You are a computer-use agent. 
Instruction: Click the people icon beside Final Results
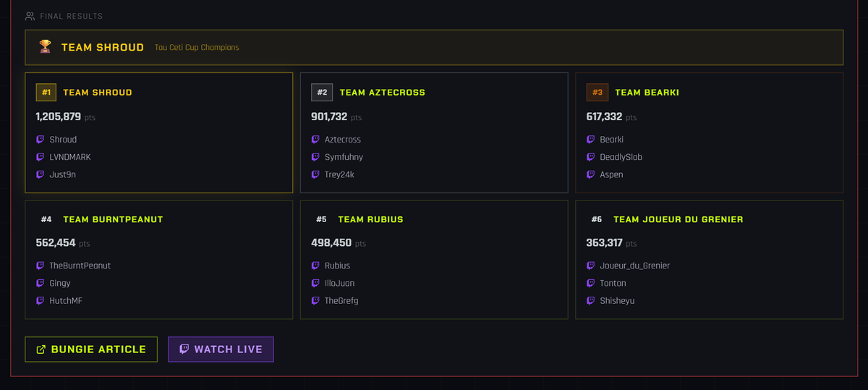[x=30, y=16]
